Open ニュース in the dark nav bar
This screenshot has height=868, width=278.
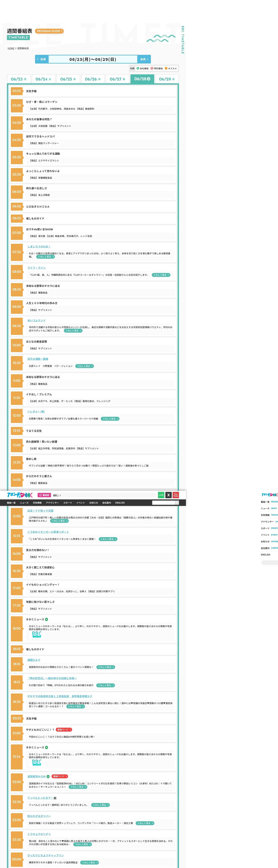click(24, 503)
